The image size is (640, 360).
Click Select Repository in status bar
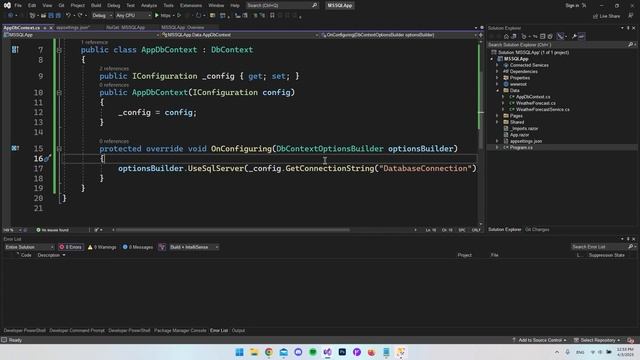tap(597, 340)
